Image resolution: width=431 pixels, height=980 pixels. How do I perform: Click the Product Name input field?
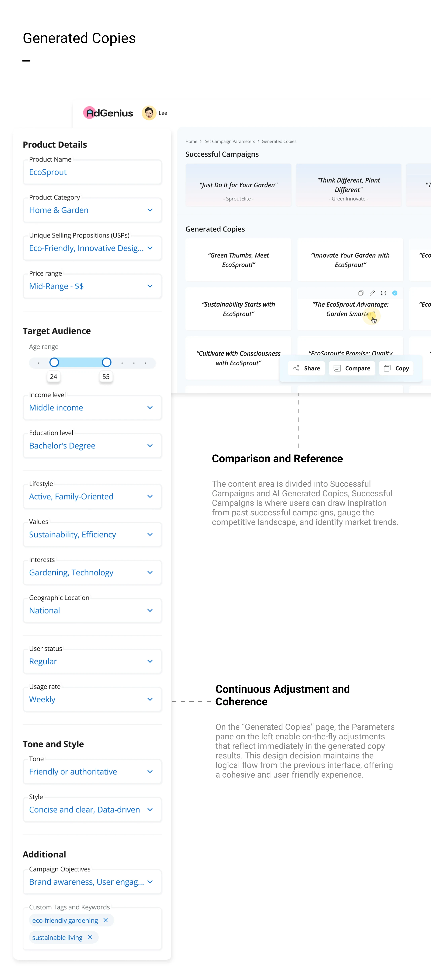point(92,172)
